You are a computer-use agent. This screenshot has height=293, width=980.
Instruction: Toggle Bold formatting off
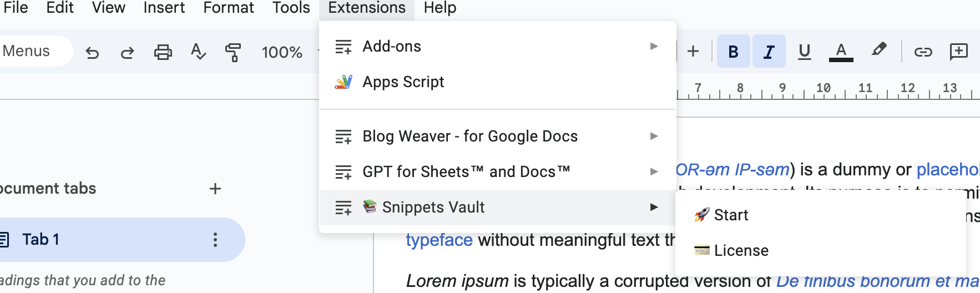point(733,52)
